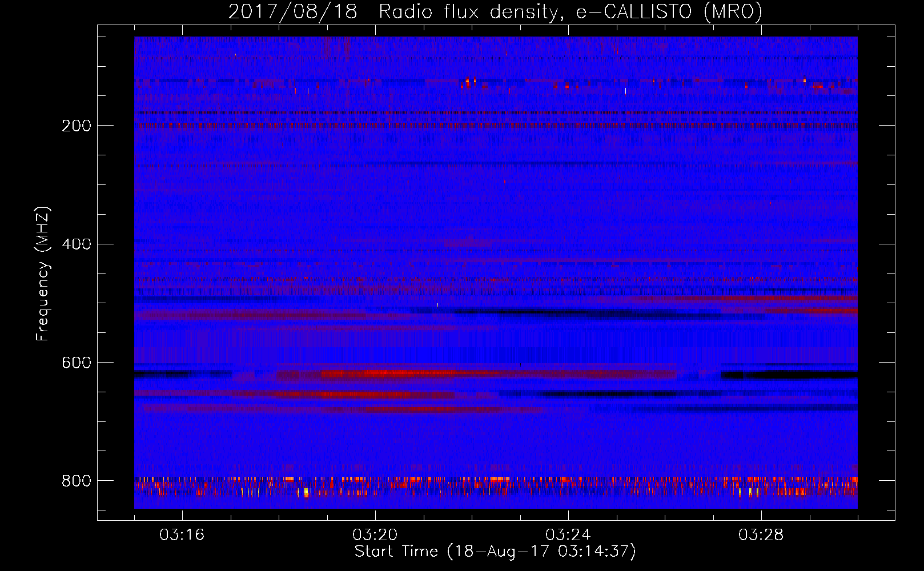
Task: Click the 03:24 time tick label
Action: point(568,535)
